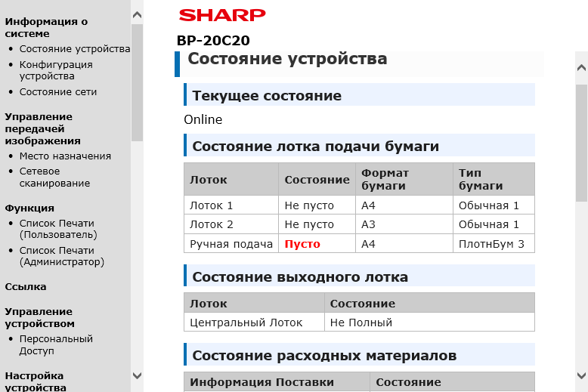The height and width of the screenshot is (392, 588).
Task: Select Информация о системе heading
Action: coord(46,27)
